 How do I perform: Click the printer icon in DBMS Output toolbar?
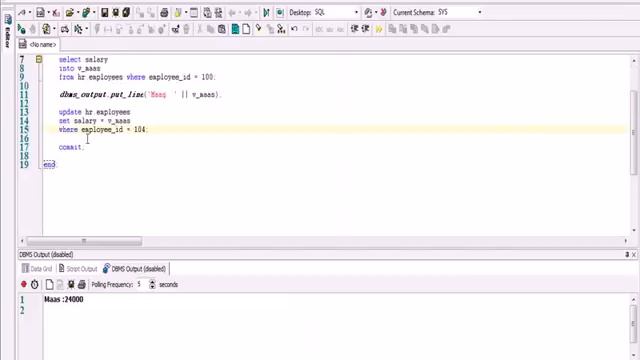(82, 284)
